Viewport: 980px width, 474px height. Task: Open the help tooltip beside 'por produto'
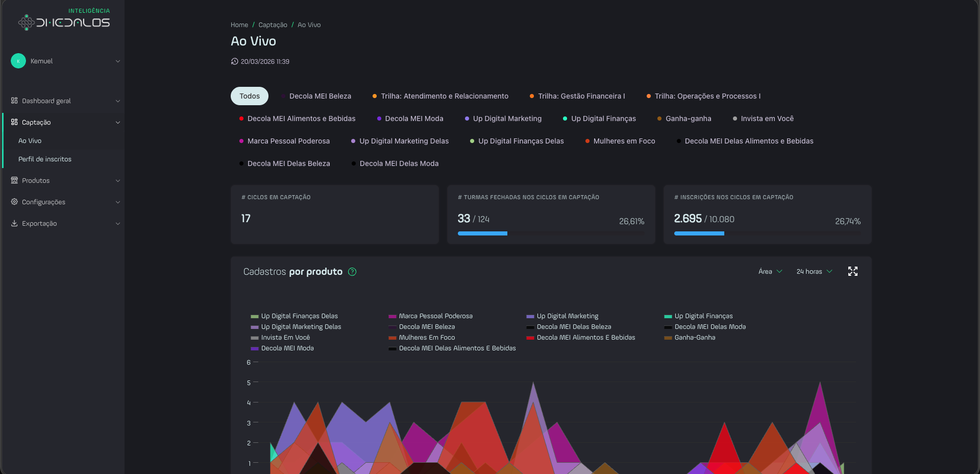click(352, 272)
